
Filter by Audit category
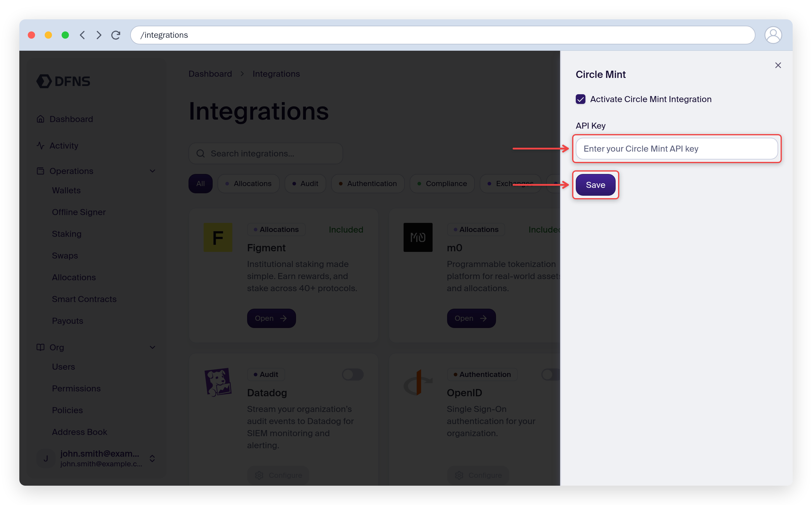tap(305, 184)
